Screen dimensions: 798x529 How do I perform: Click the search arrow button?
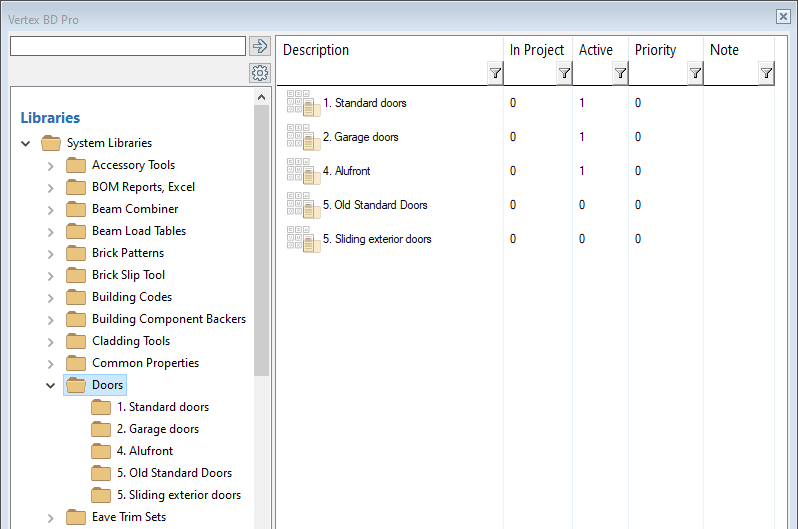[x=260, y=46]
